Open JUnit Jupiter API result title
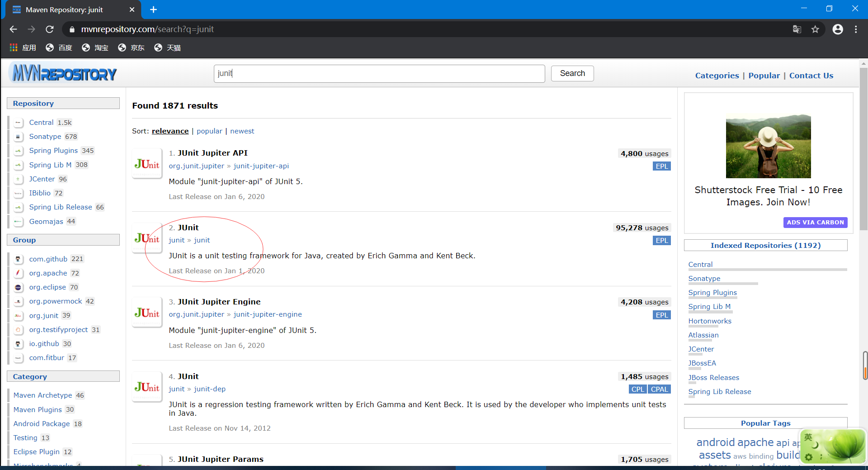Image resolution: width=868 pixels, height=470 pixels. click(212, 153)
